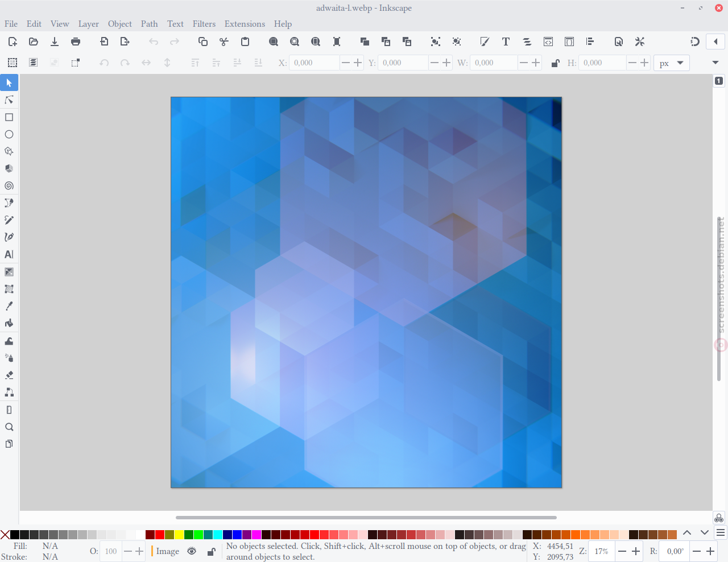Select the Spiral tool
This screenshot has width=728, height=562.
tap(9, 185)
